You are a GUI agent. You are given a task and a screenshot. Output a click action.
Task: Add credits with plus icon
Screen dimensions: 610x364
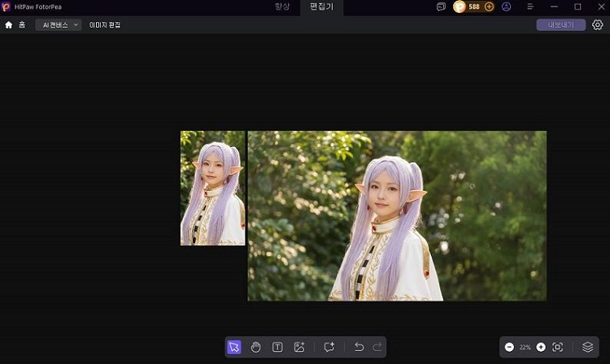[489, 6]
